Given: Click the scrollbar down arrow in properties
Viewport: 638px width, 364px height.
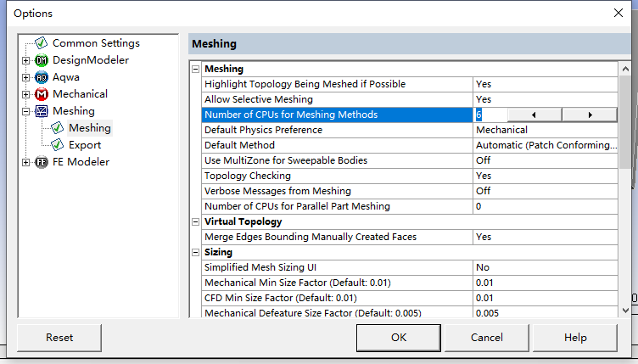Looking at the screenshot, I should point(626,311).
